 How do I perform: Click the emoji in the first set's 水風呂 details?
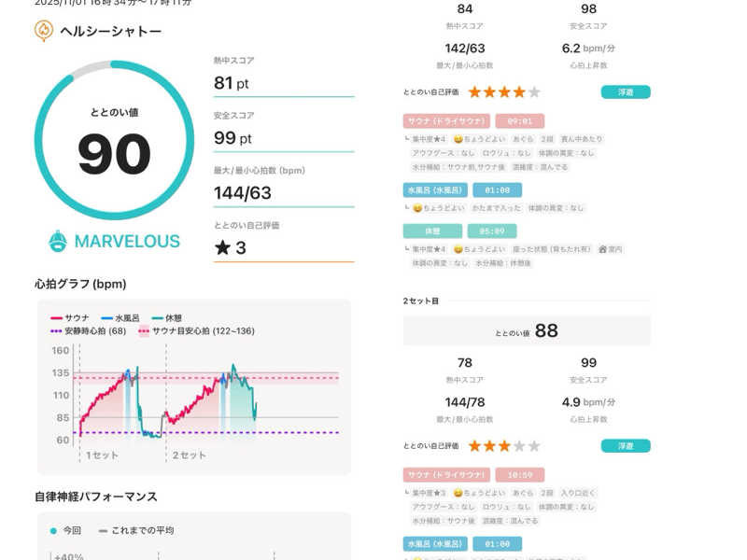(x=417, y=208)
